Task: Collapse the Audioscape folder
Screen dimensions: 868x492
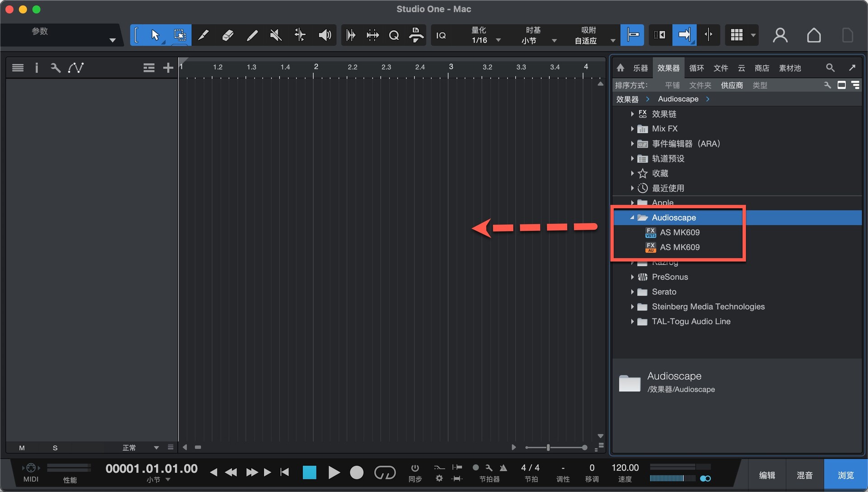Action: click(x=632, y=218)
